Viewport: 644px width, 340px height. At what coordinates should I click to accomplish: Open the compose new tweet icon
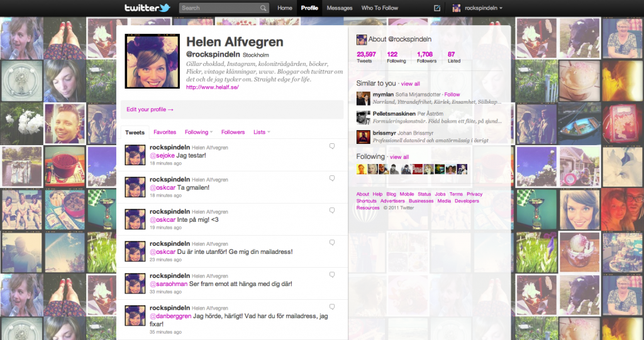(x=437, y=8)
